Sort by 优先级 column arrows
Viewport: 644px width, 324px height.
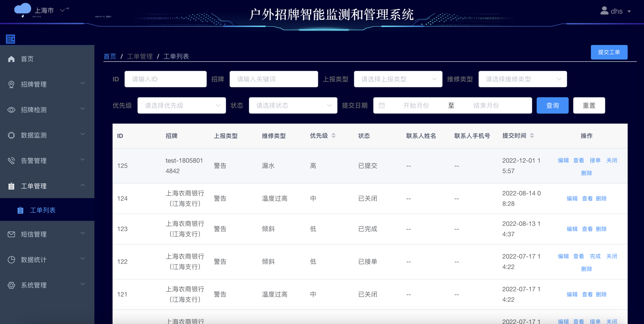pyautogui.click(x=334, y=135)
